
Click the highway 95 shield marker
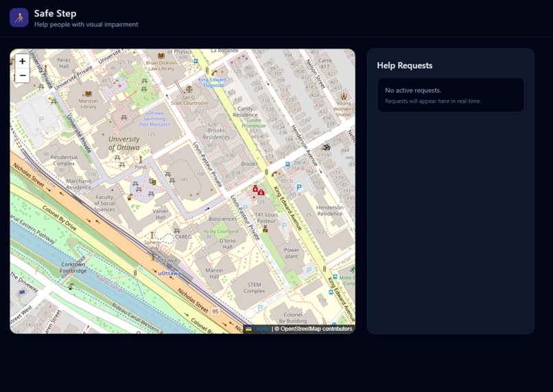(215, 311)
